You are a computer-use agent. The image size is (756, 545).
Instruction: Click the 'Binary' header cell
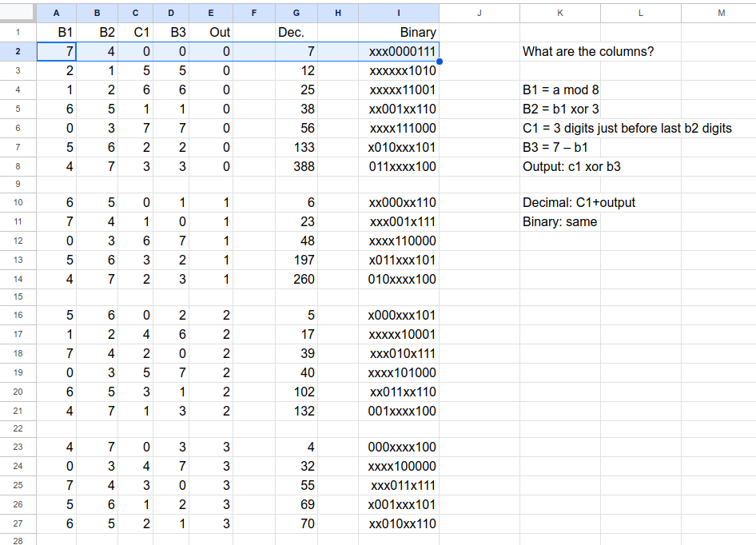click(x=399, y=32)
